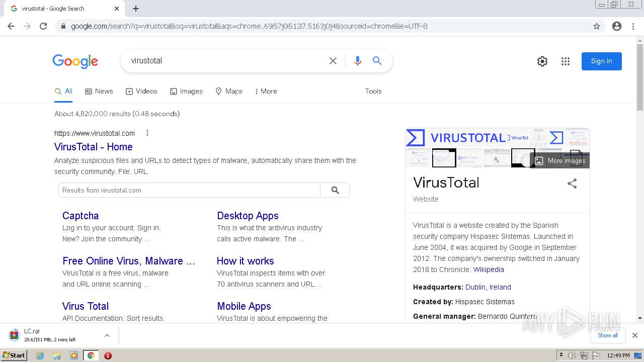This screenshot has width=644, height=362.
Task: Reload the page with the refresh icon
Action: pyautogui.click(x=43, y=26)
